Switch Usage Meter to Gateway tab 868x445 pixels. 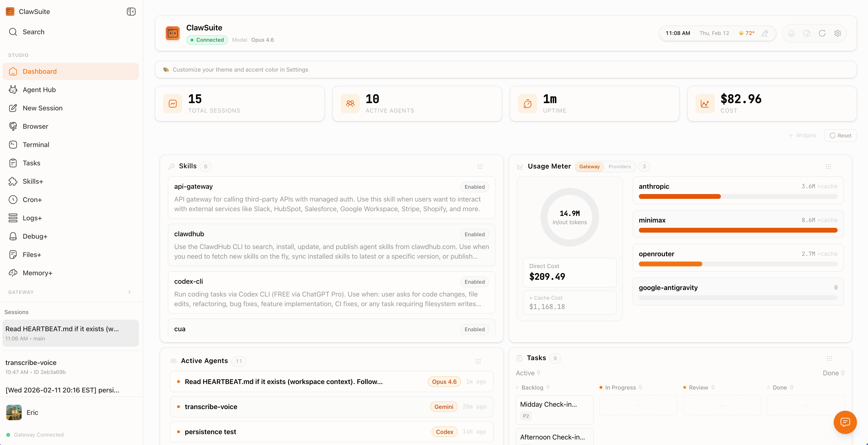[589, 167]
